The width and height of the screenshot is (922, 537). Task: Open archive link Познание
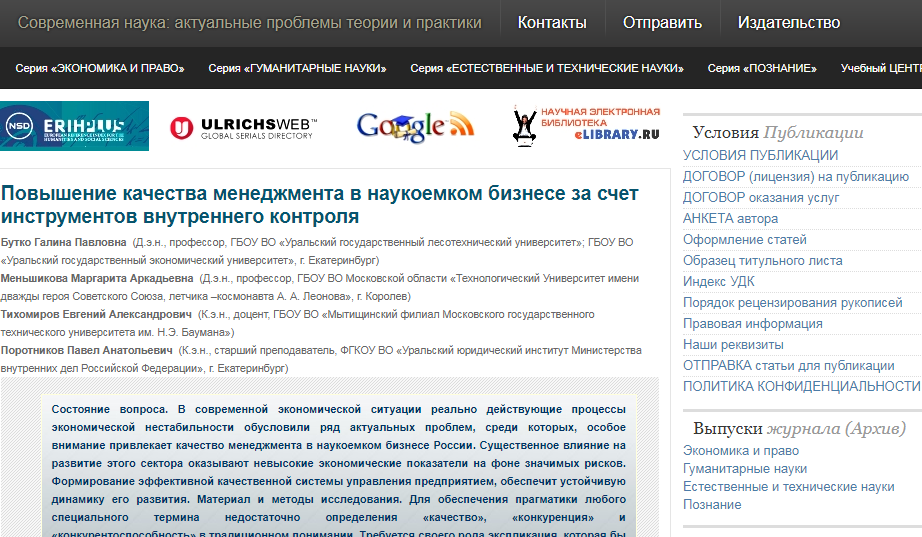pyautogui.click(x=712, y=505)
